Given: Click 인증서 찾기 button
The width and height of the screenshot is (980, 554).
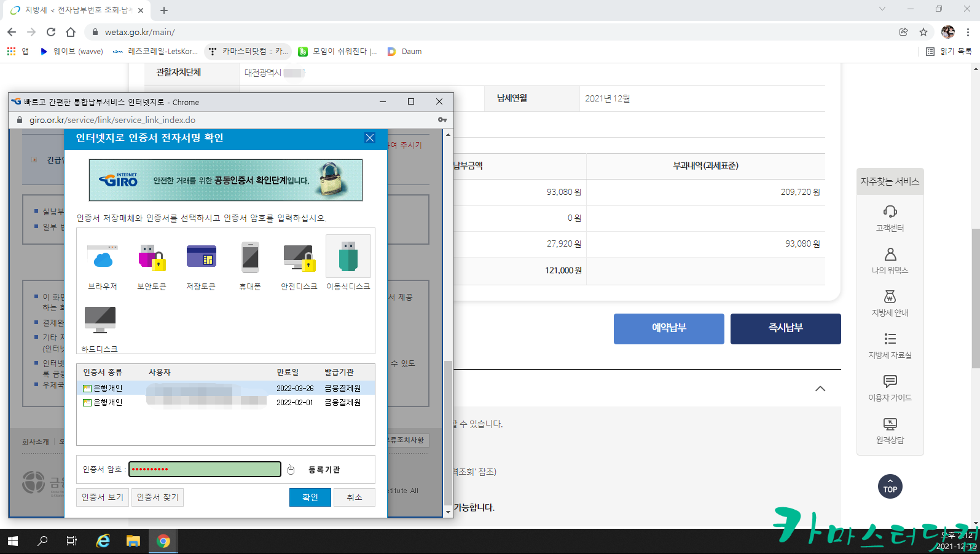Looking at the screenshot, I should [x=158, y=497].
